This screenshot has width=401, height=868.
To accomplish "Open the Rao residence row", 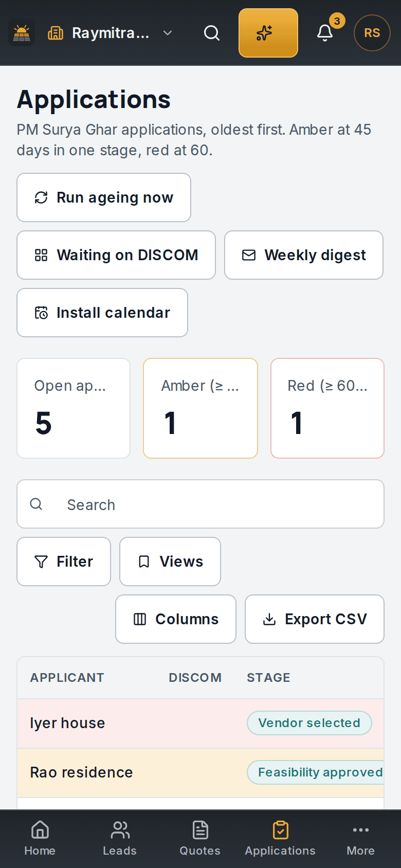I will click(200, 772).
